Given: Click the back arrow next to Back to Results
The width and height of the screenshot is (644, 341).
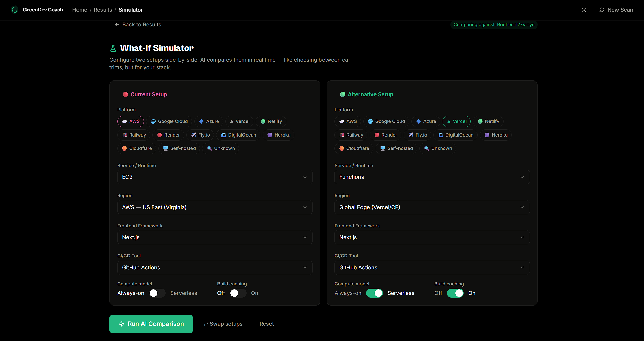Looking at the screenshot, I should coord(117,25).
